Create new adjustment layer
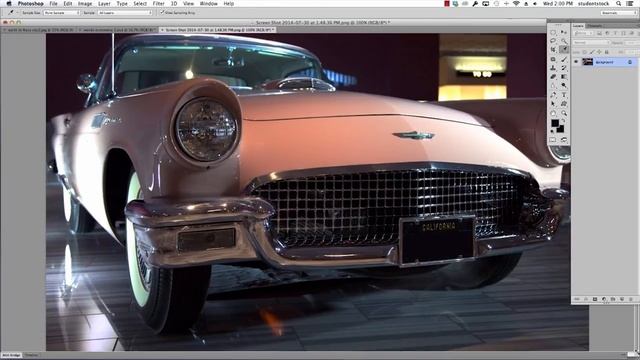 pos(604,299)
